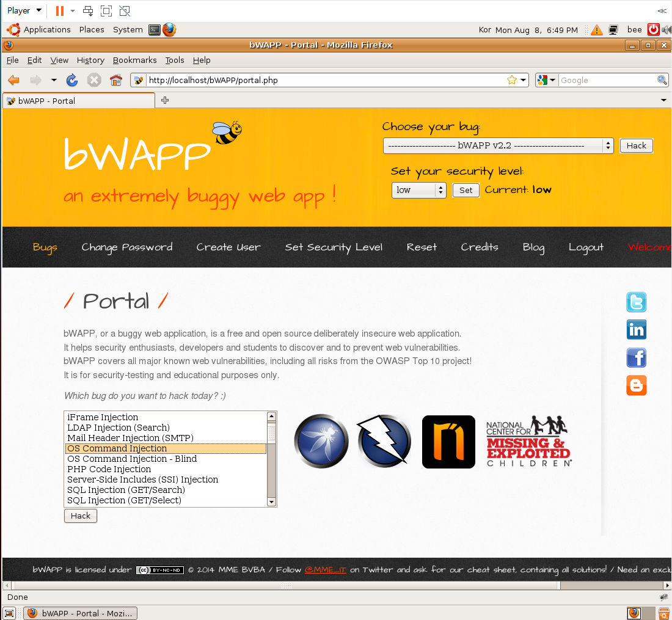Click the Stop loading icon

click(x=94, y=80)
